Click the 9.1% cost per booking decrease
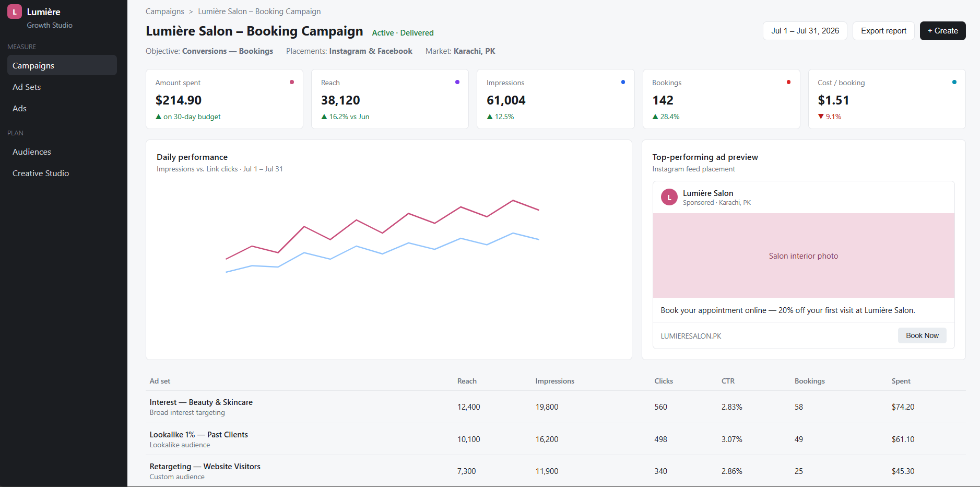 pos(830,117)
